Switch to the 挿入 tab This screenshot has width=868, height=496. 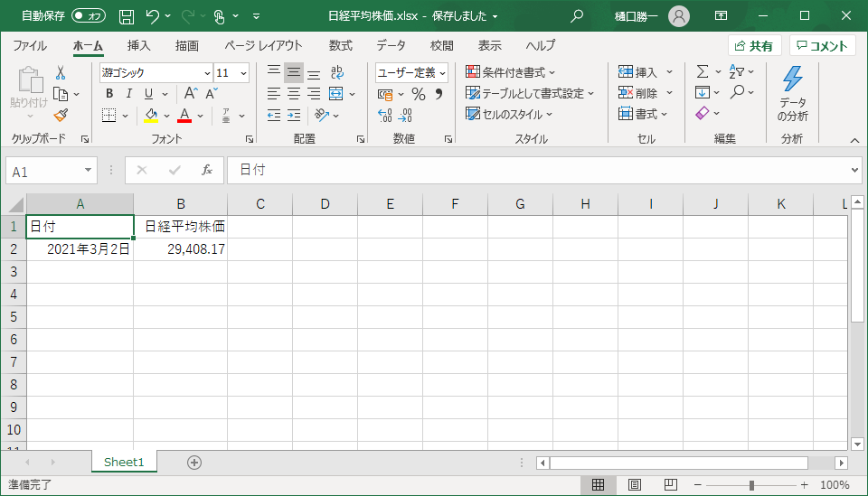(x=139, y=45)
